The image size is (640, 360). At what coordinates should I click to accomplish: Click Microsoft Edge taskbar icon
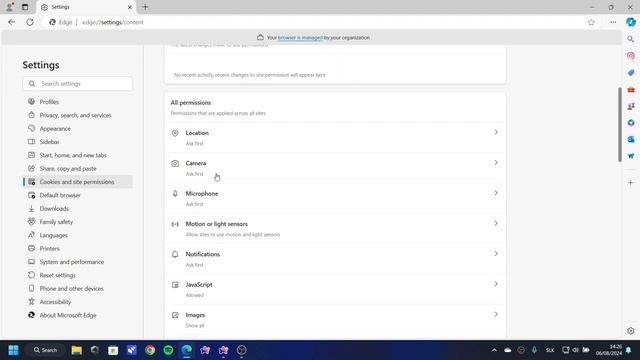tap(187, 350)
